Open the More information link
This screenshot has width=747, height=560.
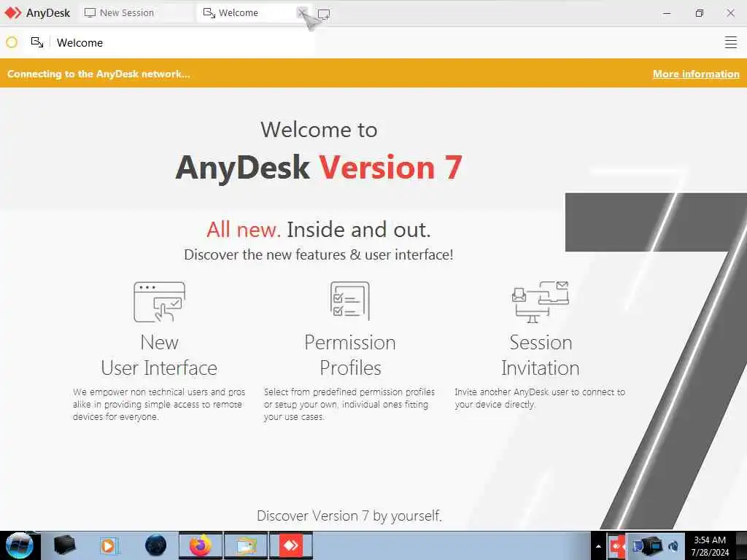point(696,74)
